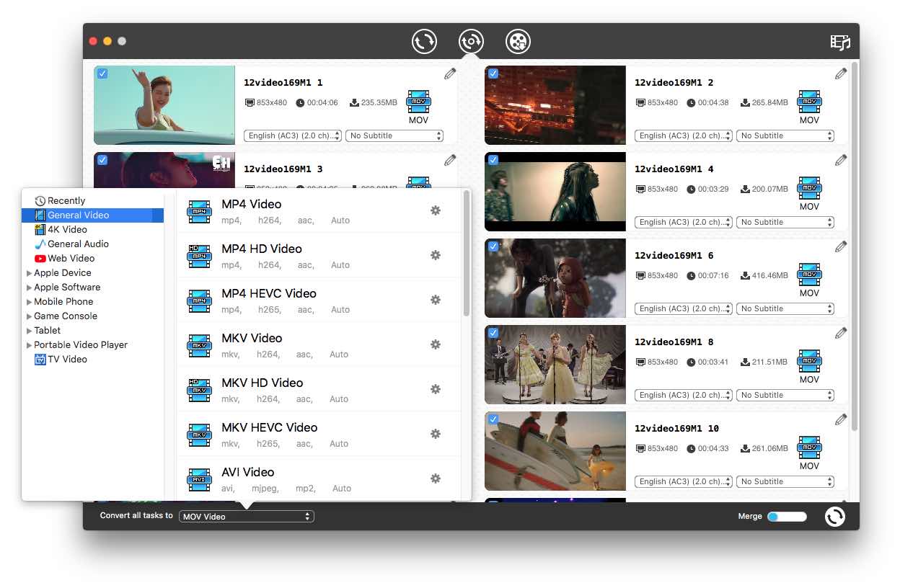The width and height of the screenshot is (900, 588).
Task: Open the Video converter toolbar icon
Action: tap(424, 41)
